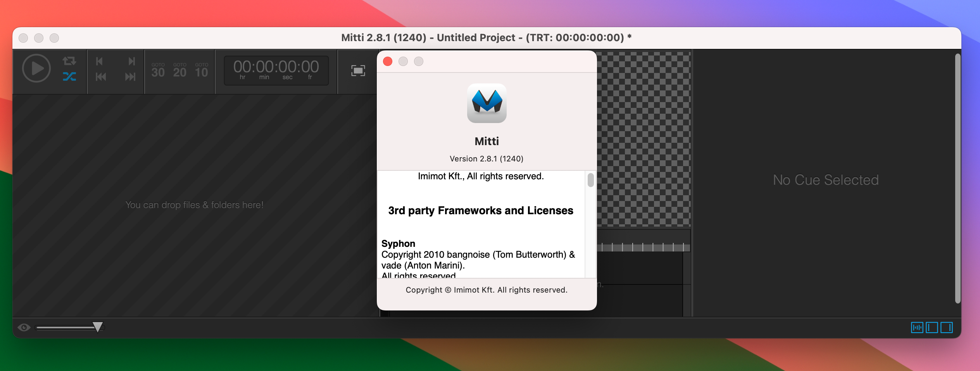Click the timecode display

tap(276, 70)
